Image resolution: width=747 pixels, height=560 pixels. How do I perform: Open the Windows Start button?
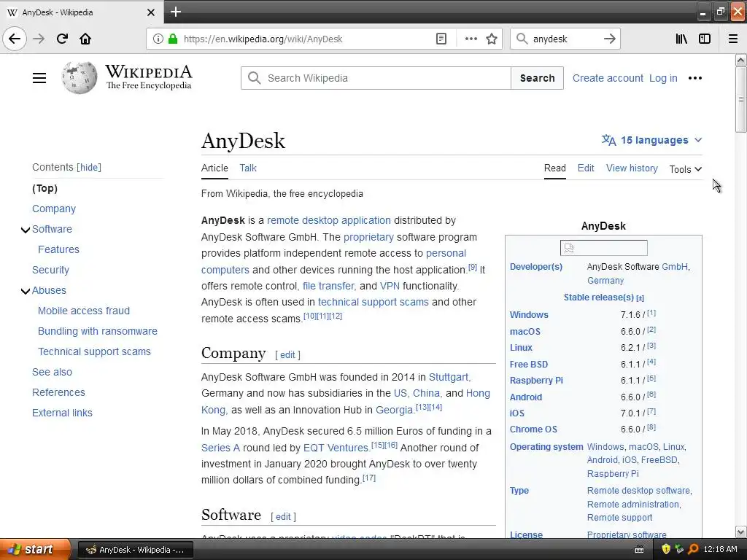point(35,549)
